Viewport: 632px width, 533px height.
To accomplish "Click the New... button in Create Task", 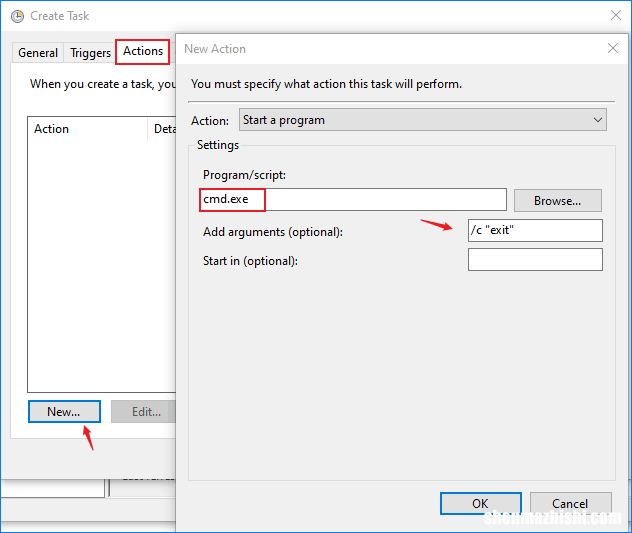I will click(x=64, y=412).
